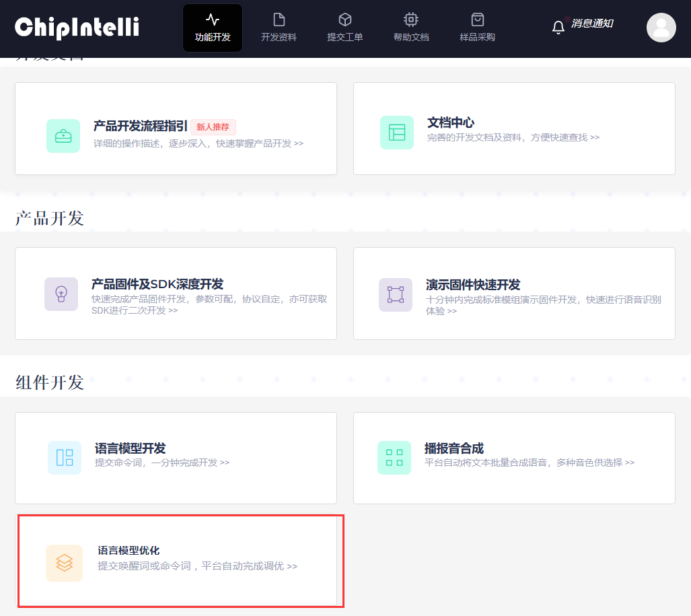Click the cube icon above 提交工单
The height and width of the screenshot is (616, 691).
pos(345,20)
